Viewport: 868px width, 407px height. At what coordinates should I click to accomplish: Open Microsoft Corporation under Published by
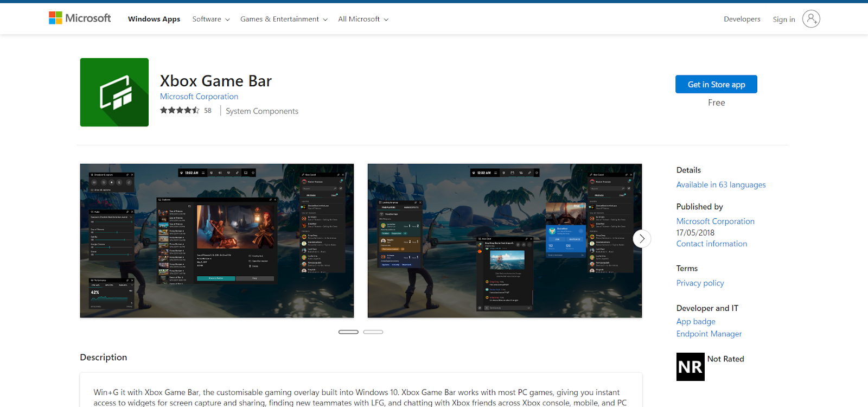[716, 221]
